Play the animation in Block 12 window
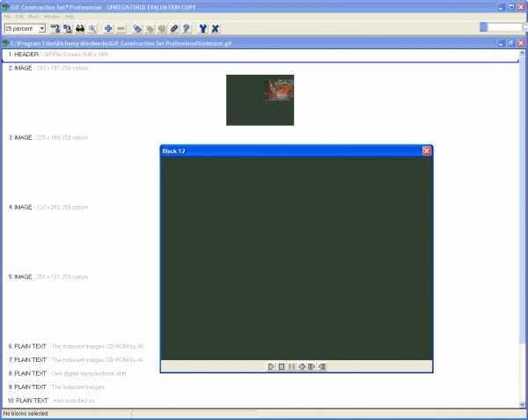528x420 pixels. 271,366
